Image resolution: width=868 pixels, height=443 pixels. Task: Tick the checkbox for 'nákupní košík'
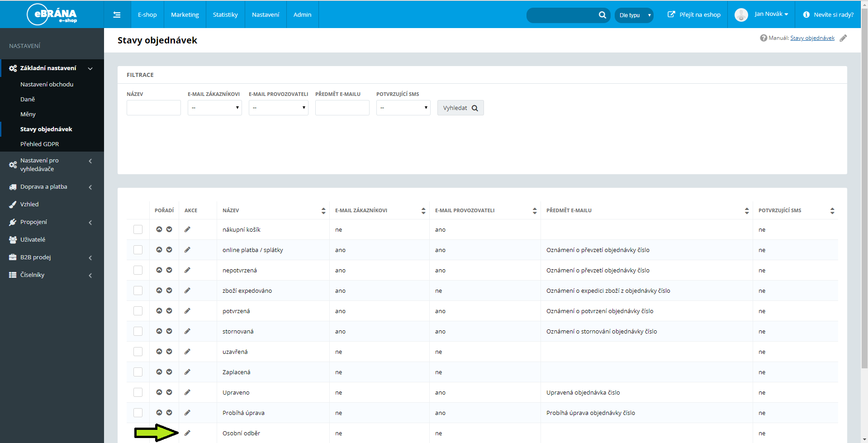click(x=138, y=229)
